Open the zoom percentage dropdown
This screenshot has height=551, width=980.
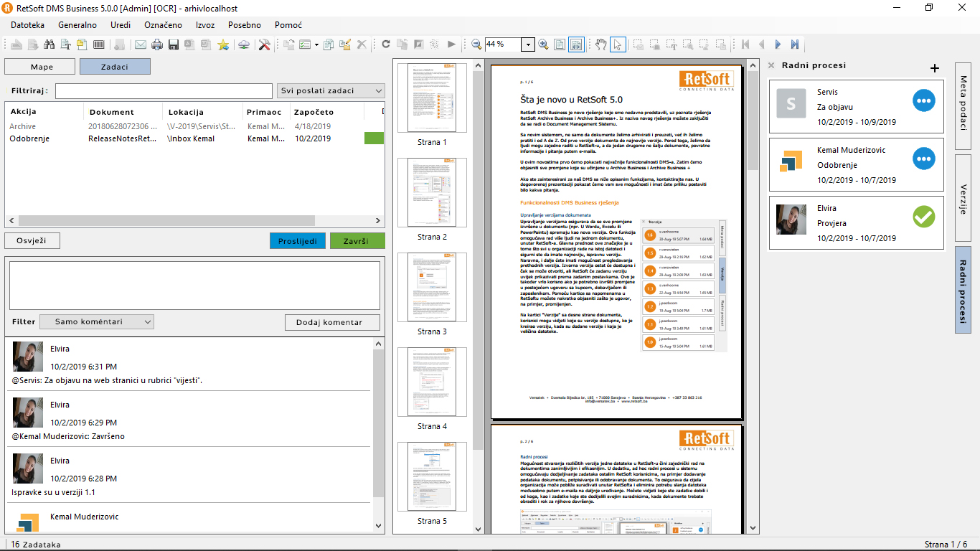(x=528, y=44)
